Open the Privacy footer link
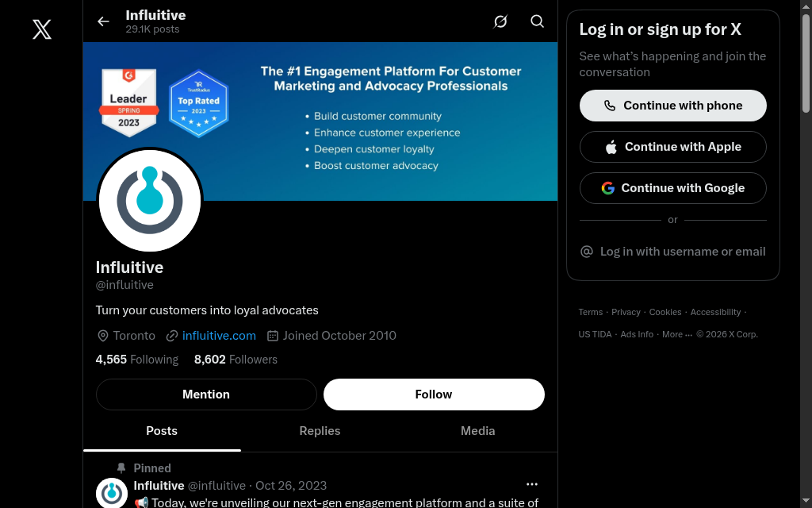The image size is (812, 508). 626,312
